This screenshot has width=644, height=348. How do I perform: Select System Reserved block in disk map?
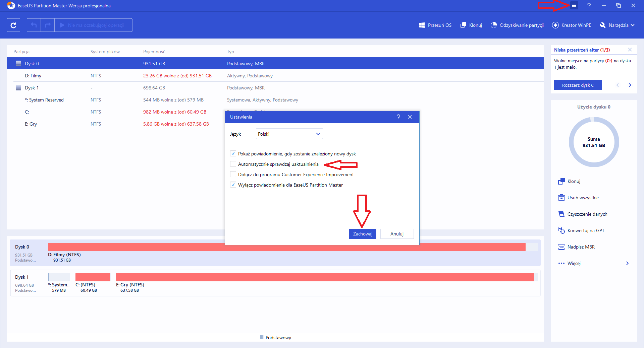coord(59,277)
